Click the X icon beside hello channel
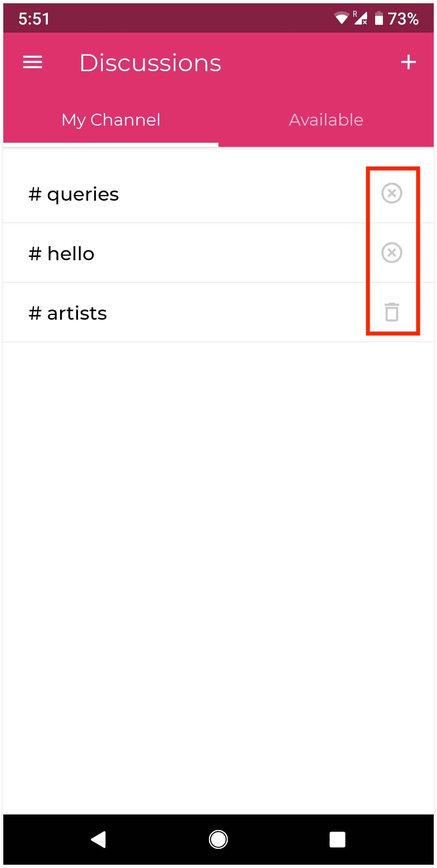Screen dimensions: 437x868 click(391, 253)
